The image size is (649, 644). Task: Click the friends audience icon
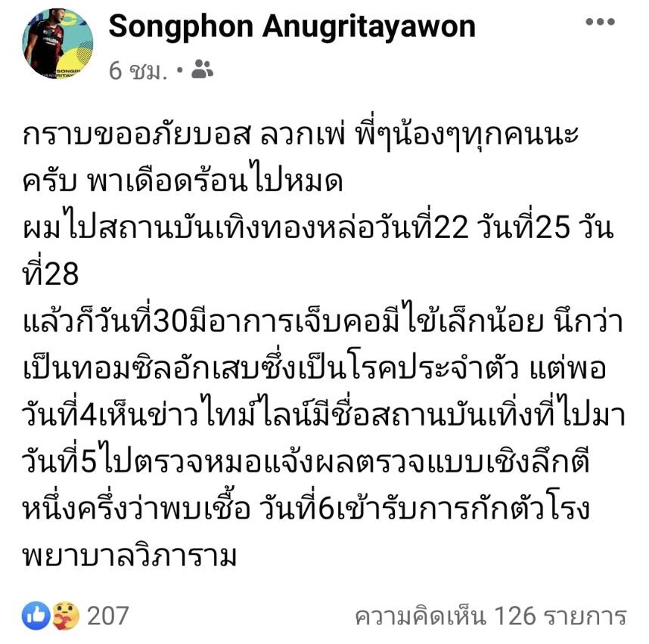(202, 69)
